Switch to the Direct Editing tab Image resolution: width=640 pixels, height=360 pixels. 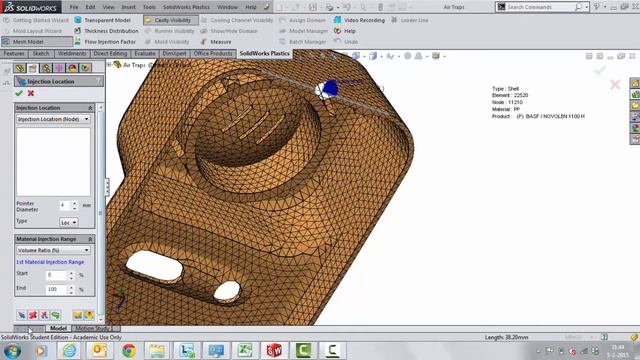pyautogui.click(x=110, y=53)
